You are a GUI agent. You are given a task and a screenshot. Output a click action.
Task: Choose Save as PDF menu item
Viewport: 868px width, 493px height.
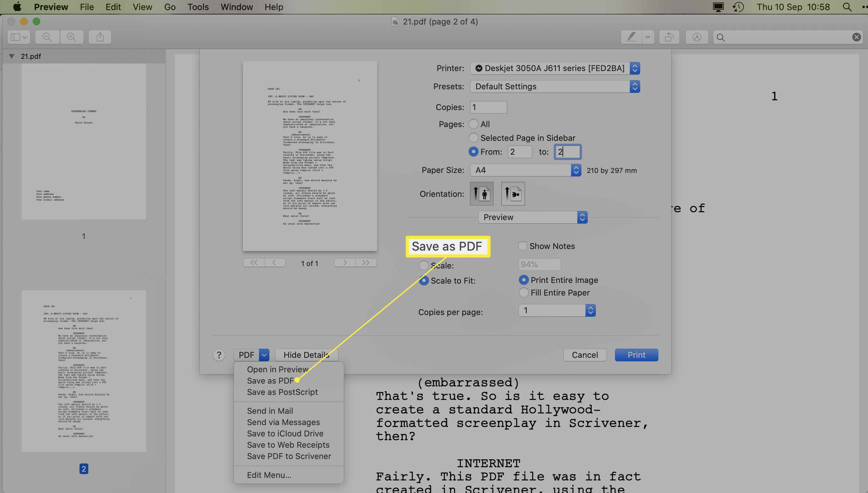coord(288,380)
